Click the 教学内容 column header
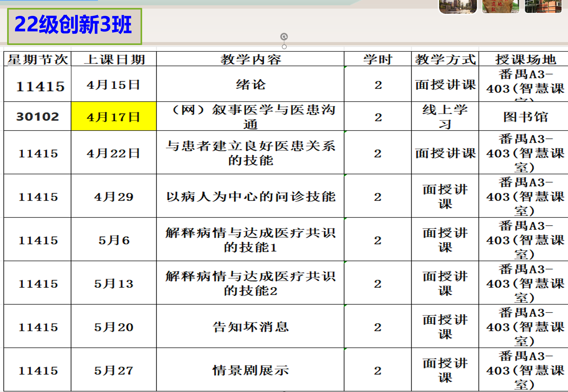The width and height of the screenshot is (568, 392). tap(250, 59)
